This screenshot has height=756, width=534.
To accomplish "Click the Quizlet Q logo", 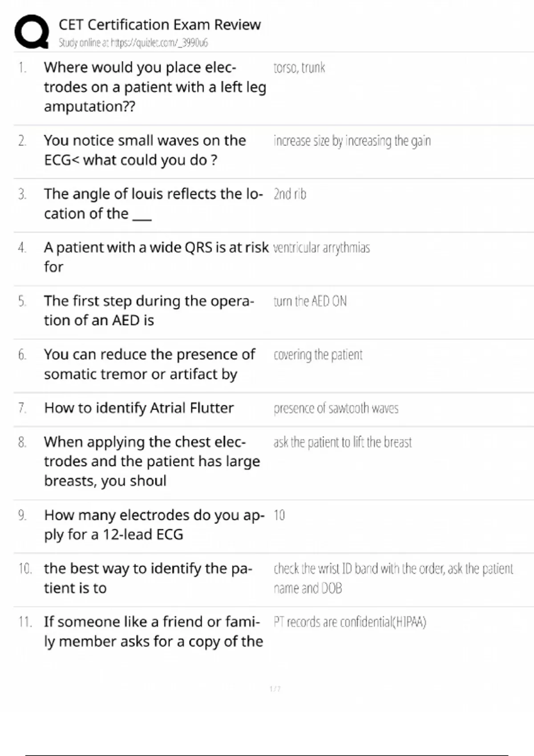I will coord(32,32).
